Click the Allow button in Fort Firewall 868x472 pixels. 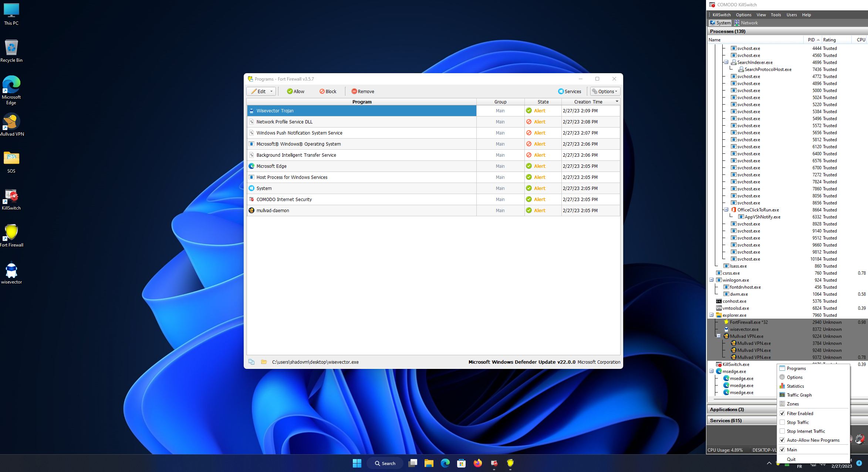(x=295, y=91)
